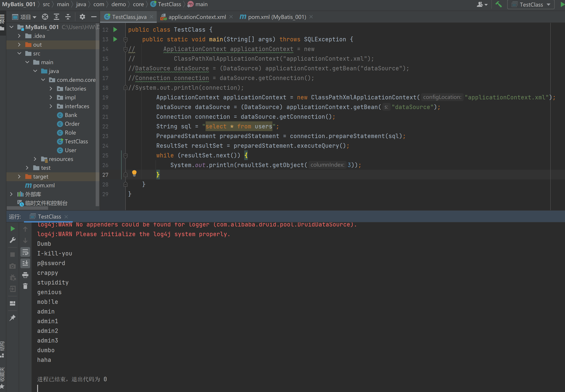Click the run gutter arrow beside main method
Screen dimensions: 565x392
click(x=115, y=39)
